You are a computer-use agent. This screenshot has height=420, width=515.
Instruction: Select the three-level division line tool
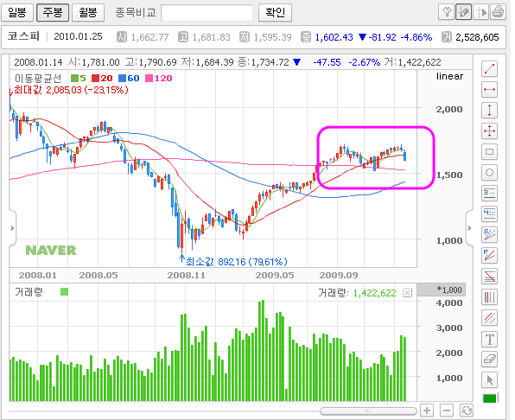[489, 193]
